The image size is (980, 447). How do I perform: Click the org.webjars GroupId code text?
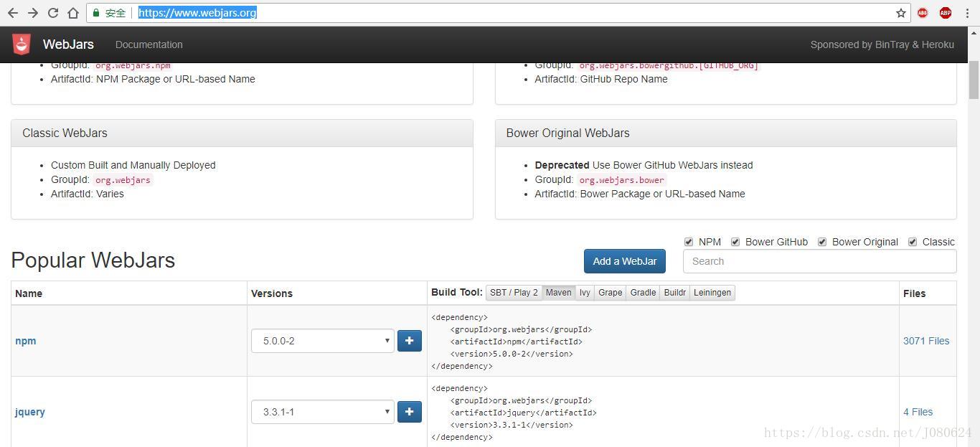click(x=123, y=180)
